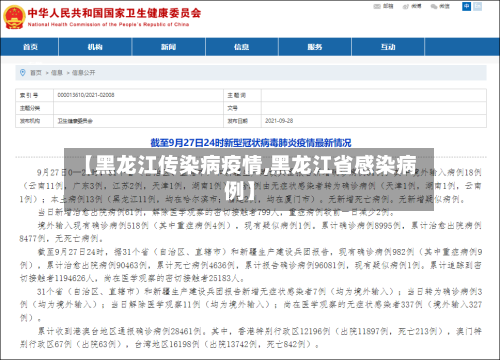Click the site title 中华人民共和国国家卫生健康委员会
The height and width of the screenshot is (360, 500).
tap(114, 13)
